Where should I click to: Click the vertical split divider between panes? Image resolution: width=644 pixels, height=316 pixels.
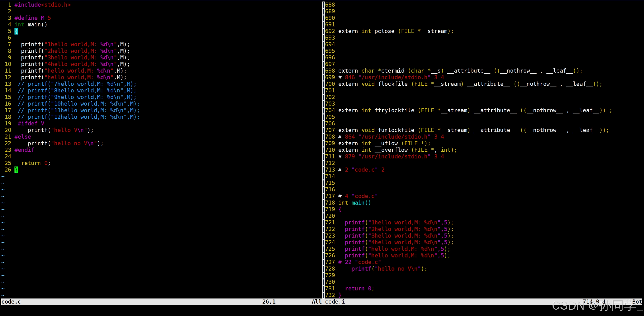(323, 152)
